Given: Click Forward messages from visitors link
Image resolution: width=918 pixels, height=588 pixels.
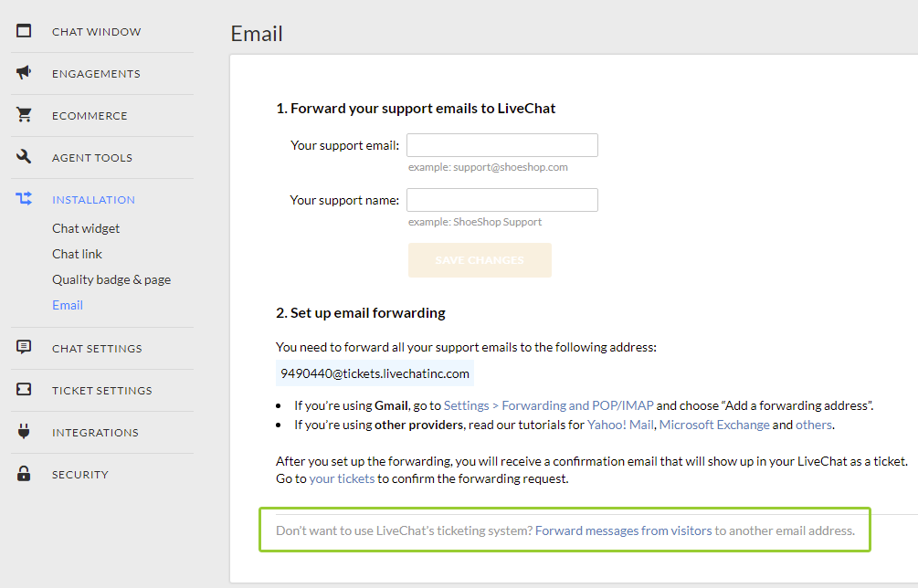Looking at the screenshot, I should pos(623,530).
